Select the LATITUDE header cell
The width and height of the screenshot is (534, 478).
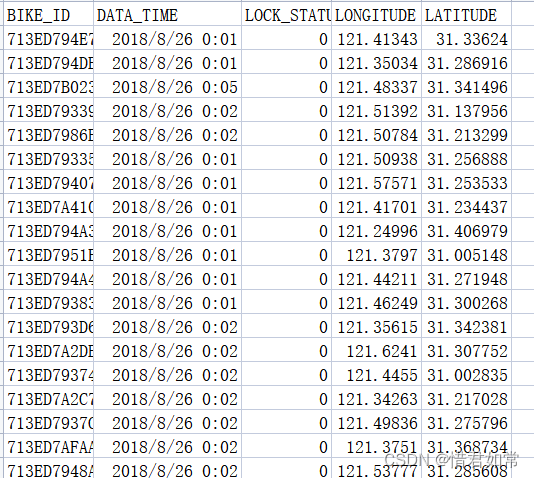[x=467, y=14]
